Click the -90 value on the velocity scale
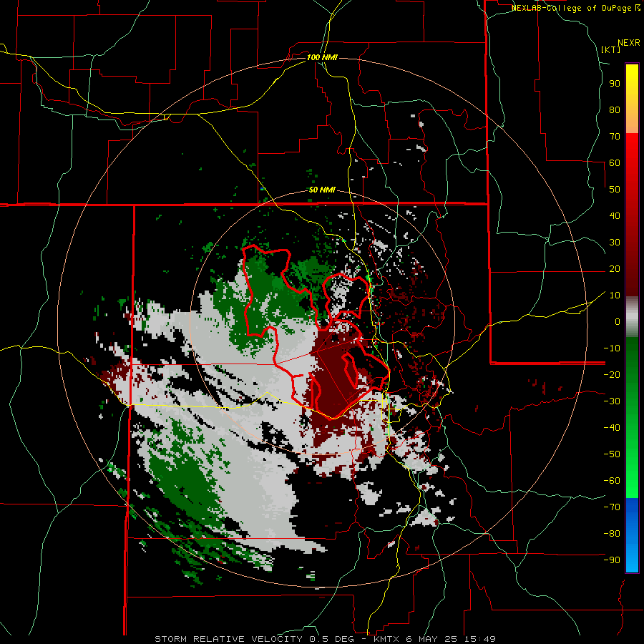 [612, 560]
